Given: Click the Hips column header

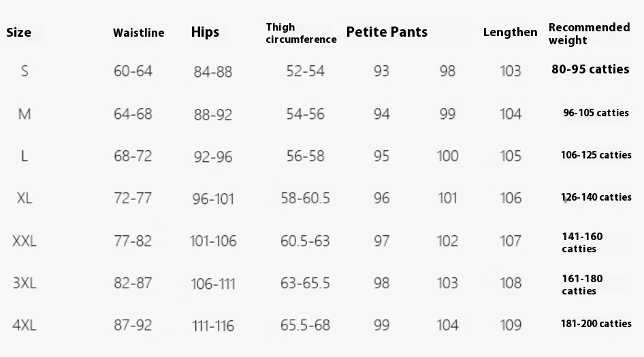Looking at the screenshot, I should click(205, 33).
